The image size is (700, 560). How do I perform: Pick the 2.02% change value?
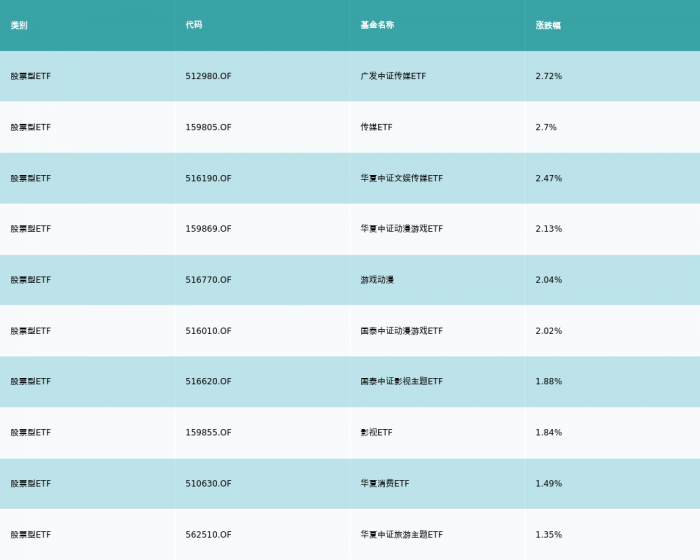click(549, 331)
